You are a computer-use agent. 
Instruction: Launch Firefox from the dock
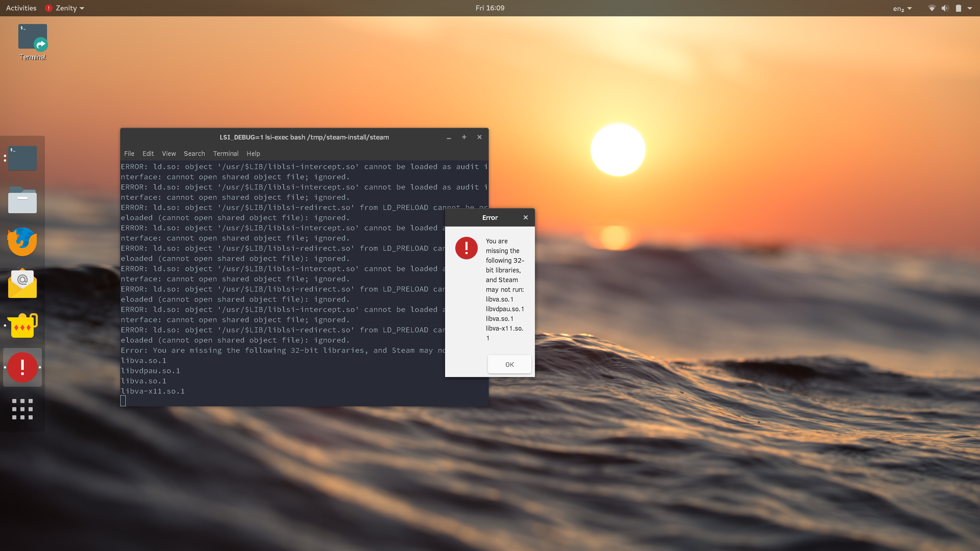tap(22, 242)
